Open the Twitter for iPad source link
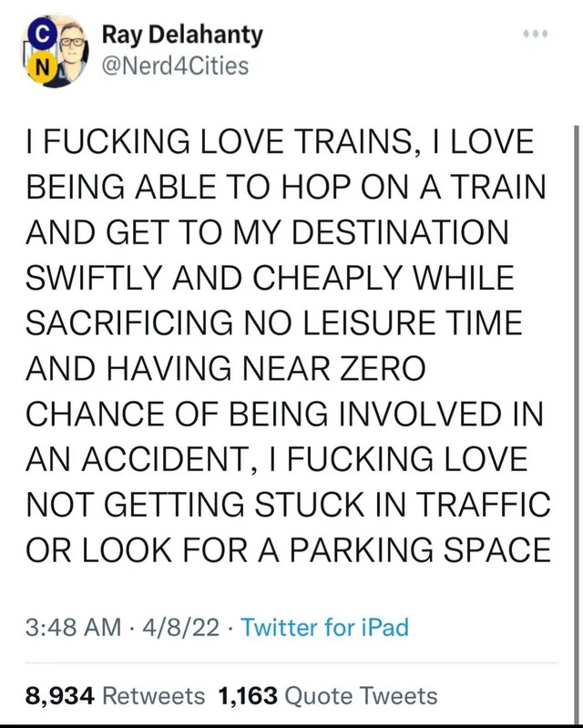583x728 pixels. click(x=325, y=627)
